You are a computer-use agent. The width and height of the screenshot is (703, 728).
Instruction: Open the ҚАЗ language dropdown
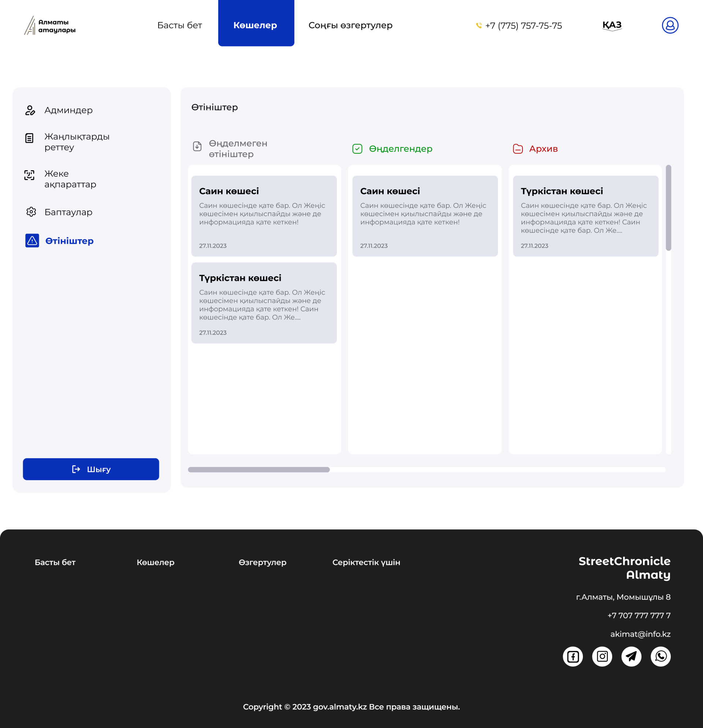point(611,25)
